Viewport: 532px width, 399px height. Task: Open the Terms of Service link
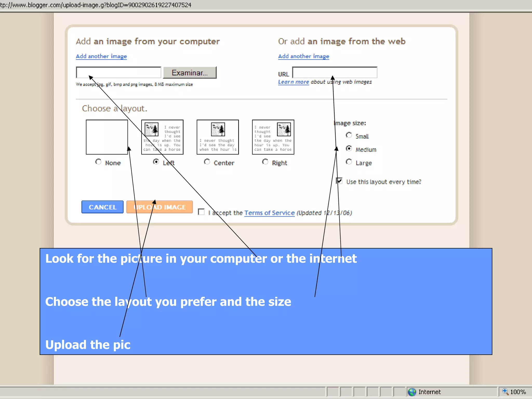point(269,213)
